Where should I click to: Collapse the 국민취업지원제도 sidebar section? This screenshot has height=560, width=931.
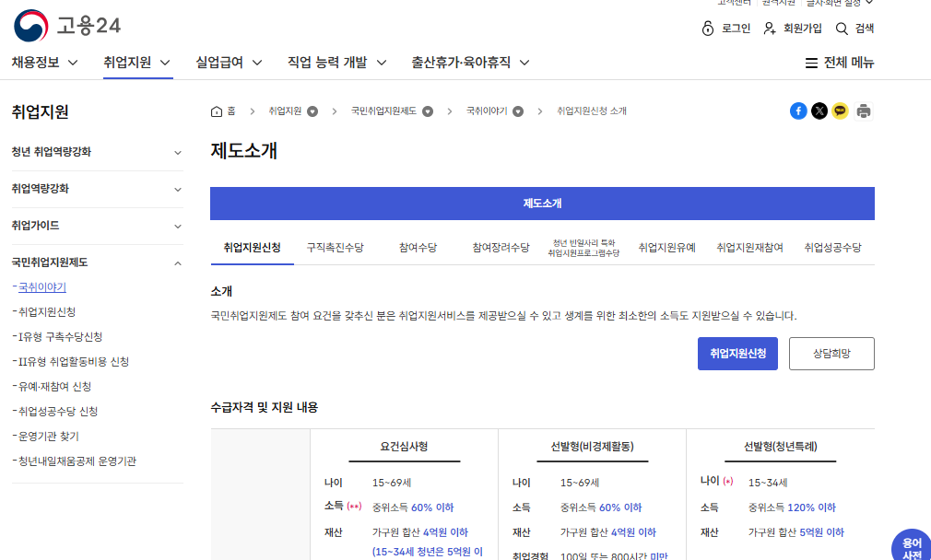point(96,262)
